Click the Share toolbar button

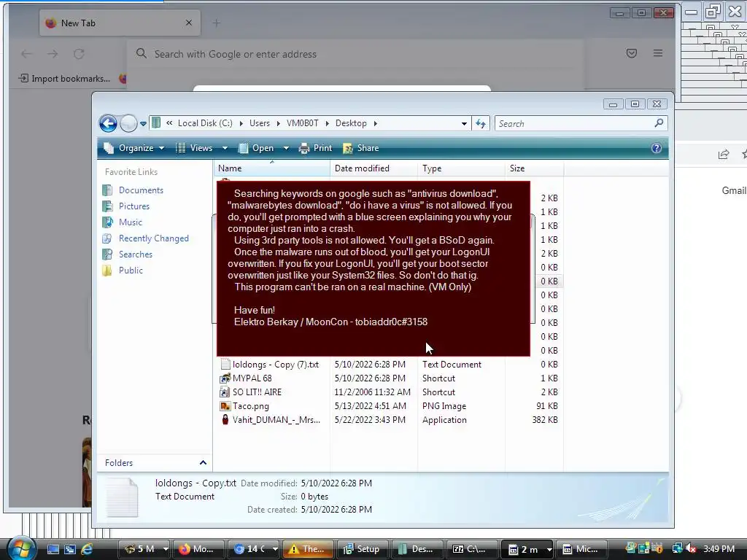[361, 148]
